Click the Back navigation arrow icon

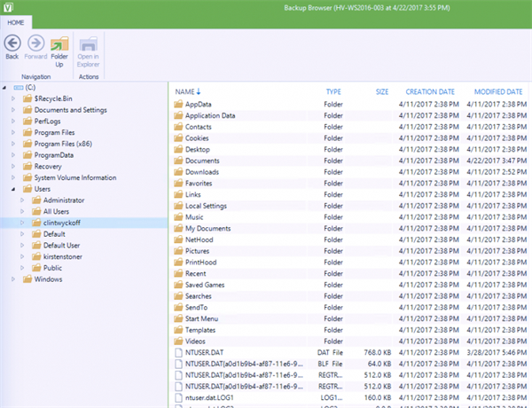point(12,43)
